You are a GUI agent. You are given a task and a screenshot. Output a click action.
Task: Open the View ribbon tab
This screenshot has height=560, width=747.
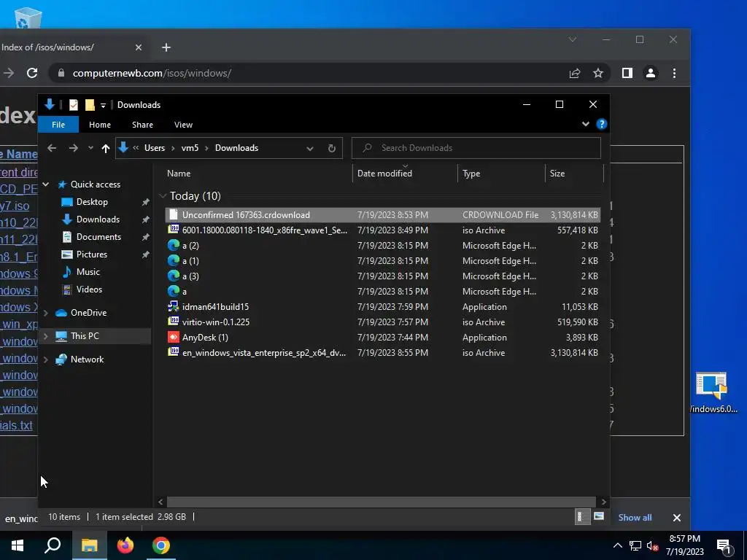coord(183,125)
